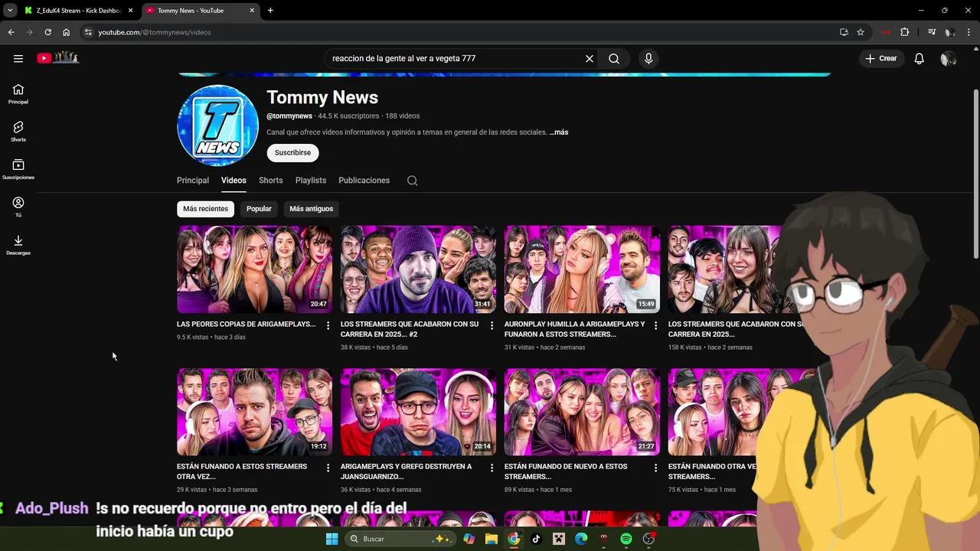Open the Windows Start menu
980x551 pixels.
coord(332,539)
